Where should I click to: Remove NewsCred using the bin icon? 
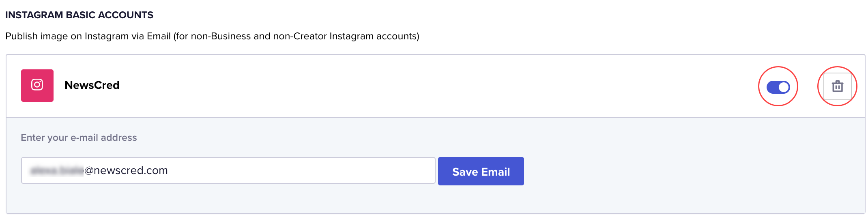click(x=838, y=86)
